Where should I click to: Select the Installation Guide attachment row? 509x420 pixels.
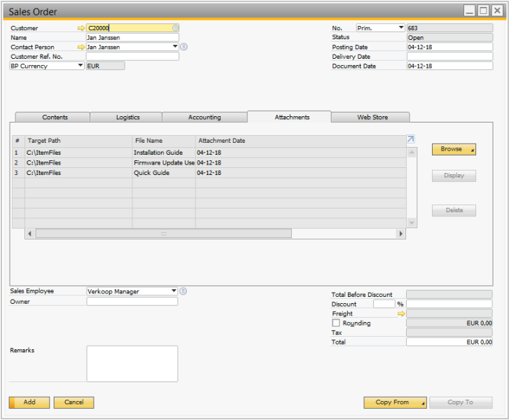tap(158, 152)
